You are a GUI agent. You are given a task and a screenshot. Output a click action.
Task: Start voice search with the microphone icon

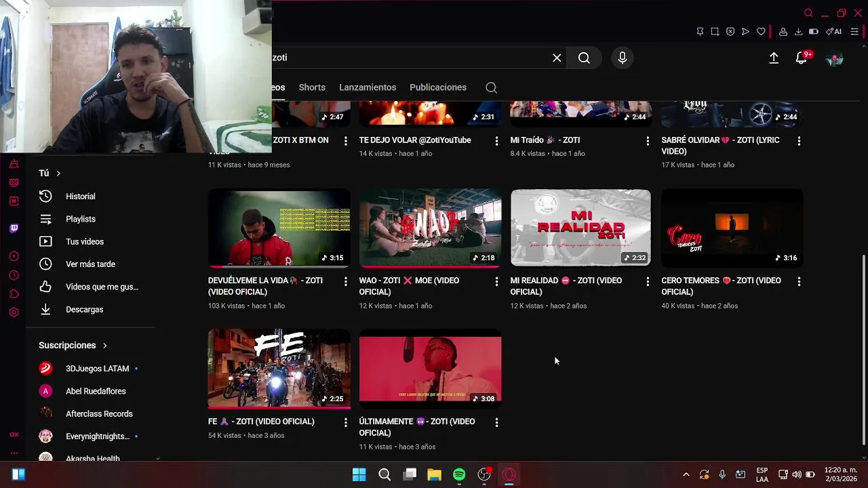click(623, 58)
